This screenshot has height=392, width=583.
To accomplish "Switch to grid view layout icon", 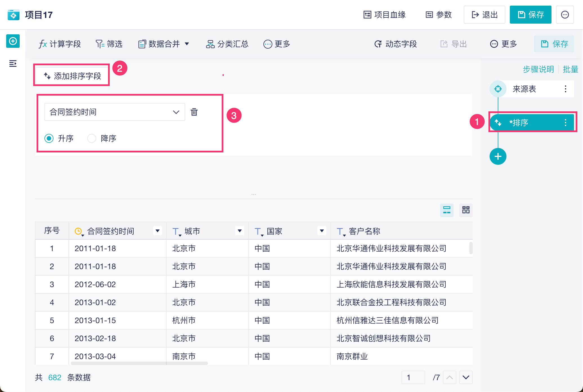I will (466, 210).
